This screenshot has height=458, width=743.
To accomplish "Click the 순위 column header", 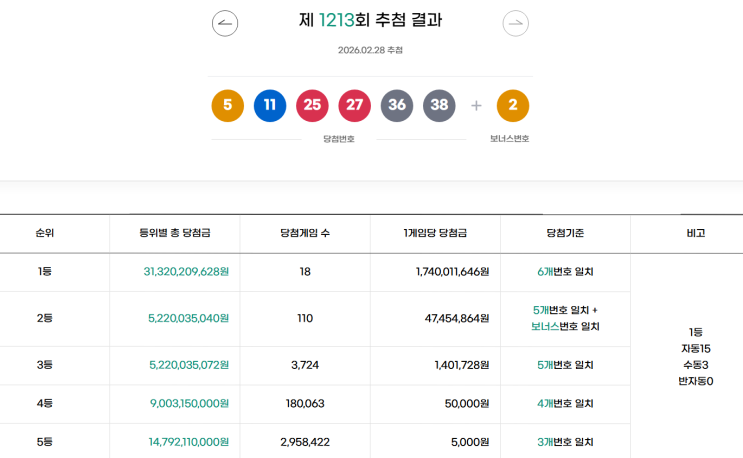I will click(45, 233).
